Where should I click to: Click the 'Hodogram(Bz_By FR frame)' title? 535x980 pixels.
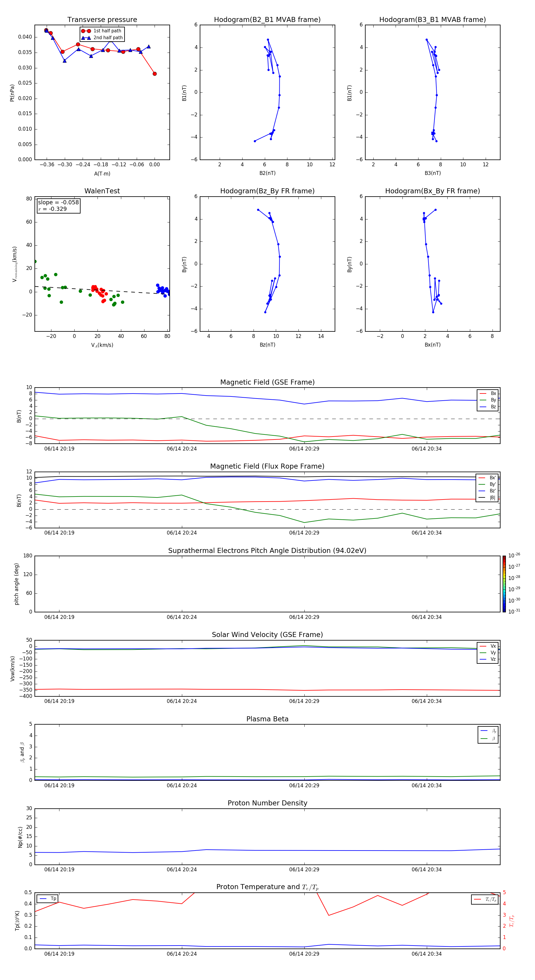267,191
